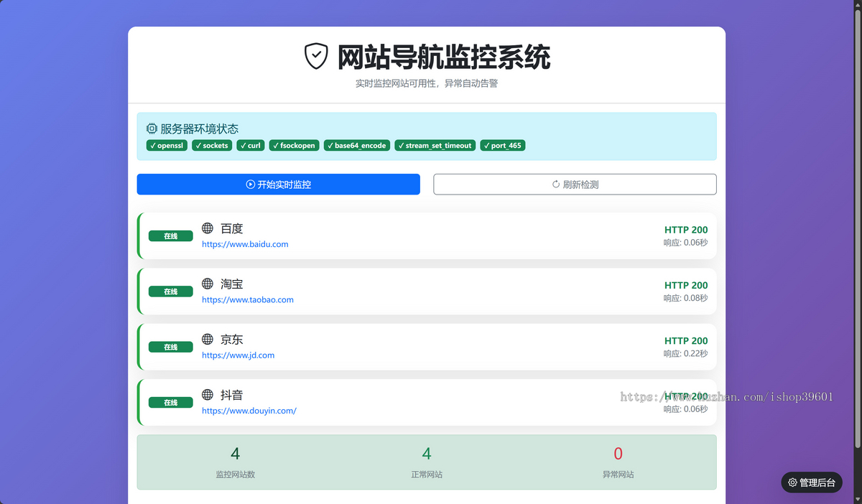
Task: Click the shield icon in the page title
Action: [315, 54]
